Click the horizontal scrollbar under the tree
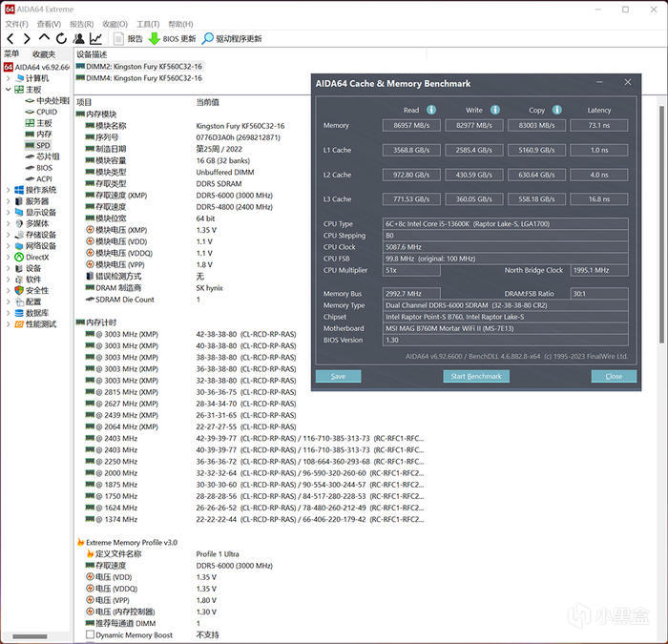668x644 pixels. 30,636
